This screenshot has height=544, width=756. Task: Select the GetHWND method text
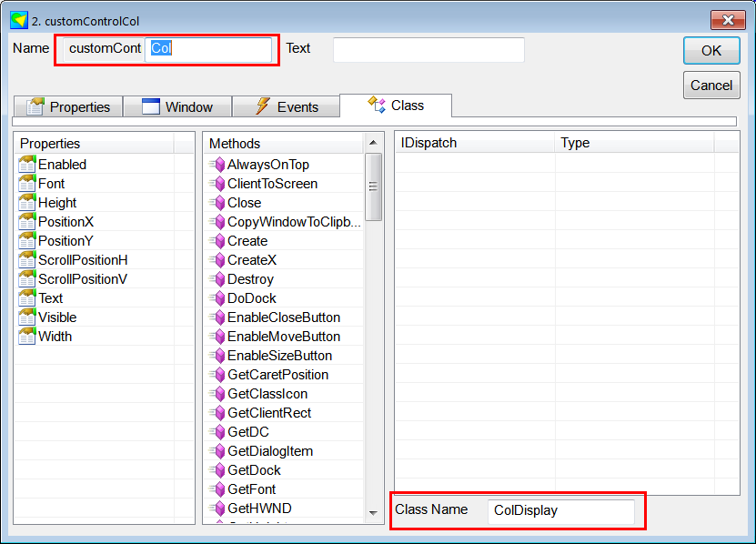(x=259, y=509)
